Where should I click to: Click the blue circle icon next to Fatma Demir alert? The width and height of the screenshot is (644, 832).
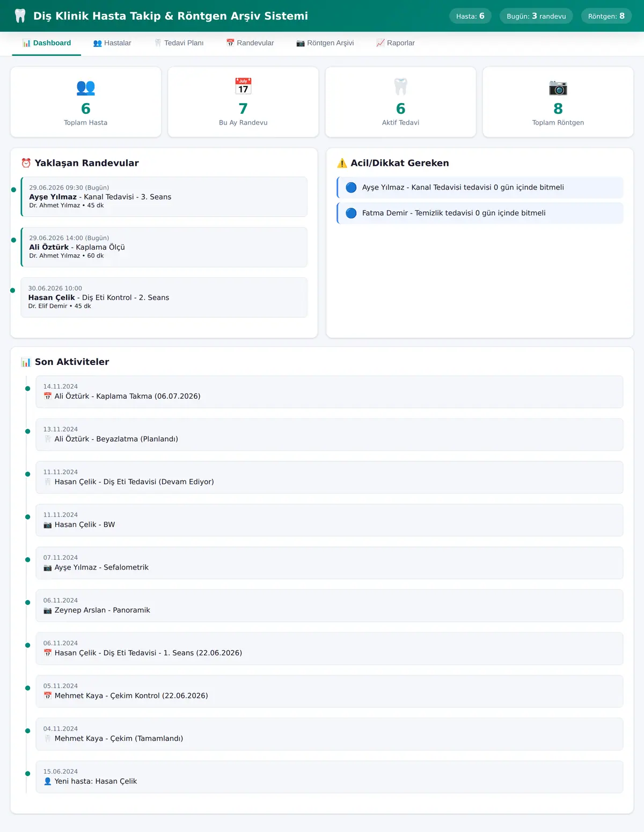351,213
